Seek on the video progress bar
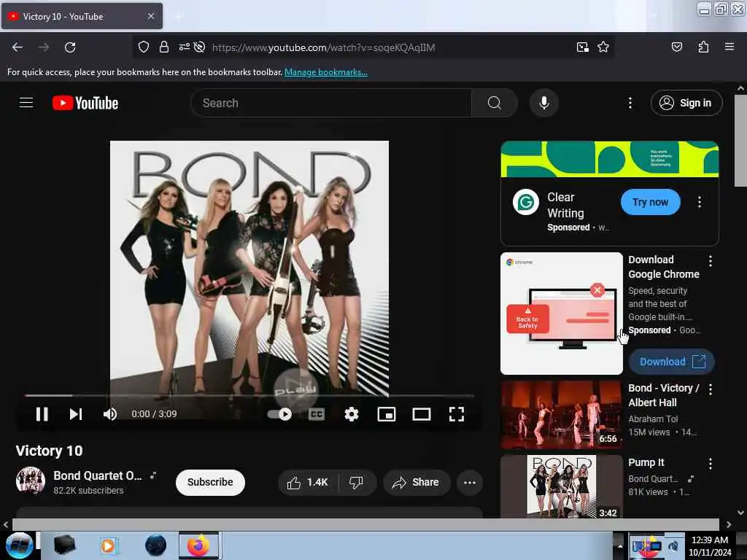 249,395
